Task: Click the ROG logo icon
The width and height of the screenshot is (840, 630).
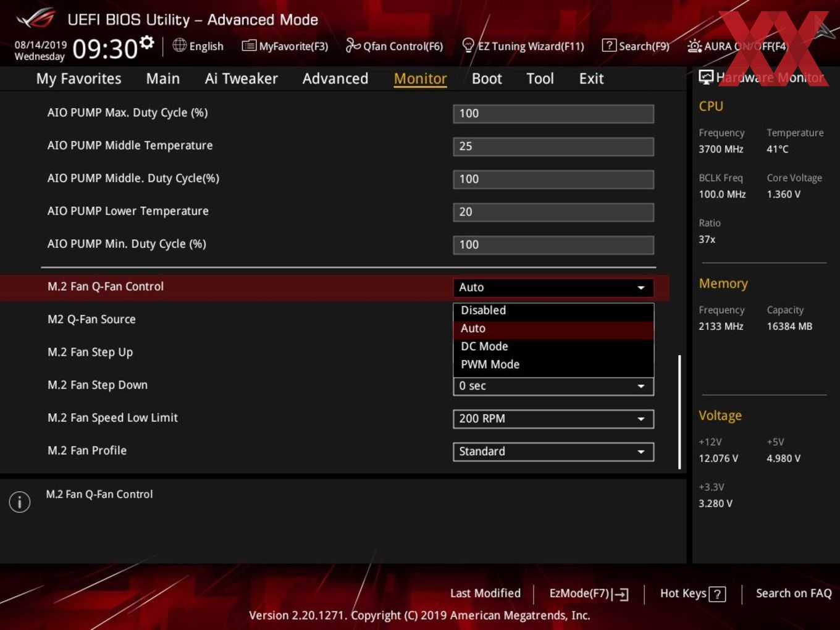Action: click(36, 19)
